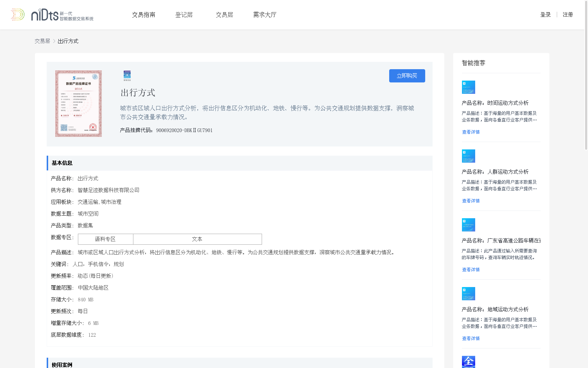Click the 840 MB storage size value

pyautogui.click(x=86, y=300)
